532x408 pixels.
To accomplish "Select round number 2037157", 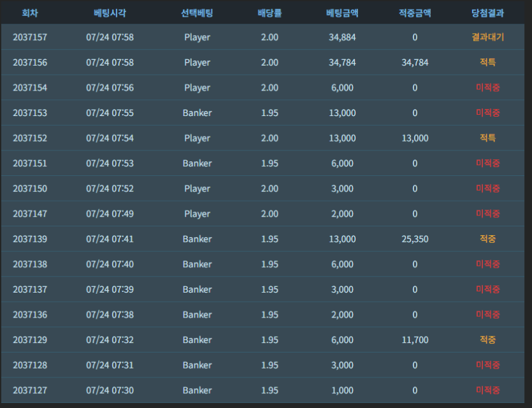I will (x=30, y=37).
